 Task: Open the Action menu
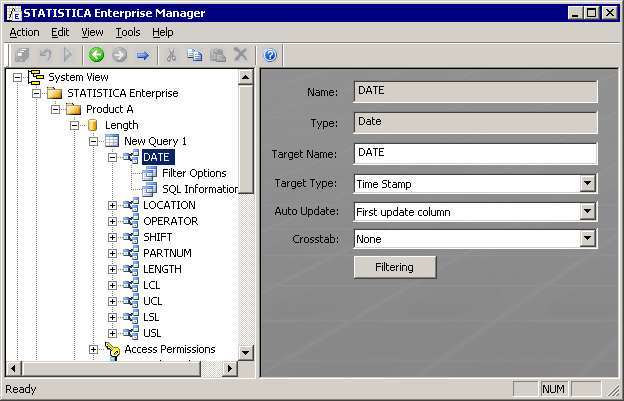pyautogui.click(x=24, y=32)
